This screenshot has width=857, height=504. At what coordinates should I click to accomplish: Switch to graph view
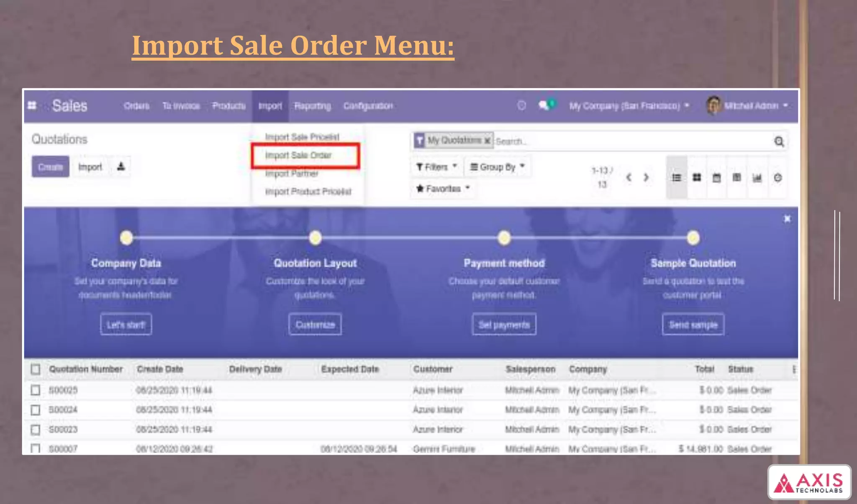click(x=757, y=178)
